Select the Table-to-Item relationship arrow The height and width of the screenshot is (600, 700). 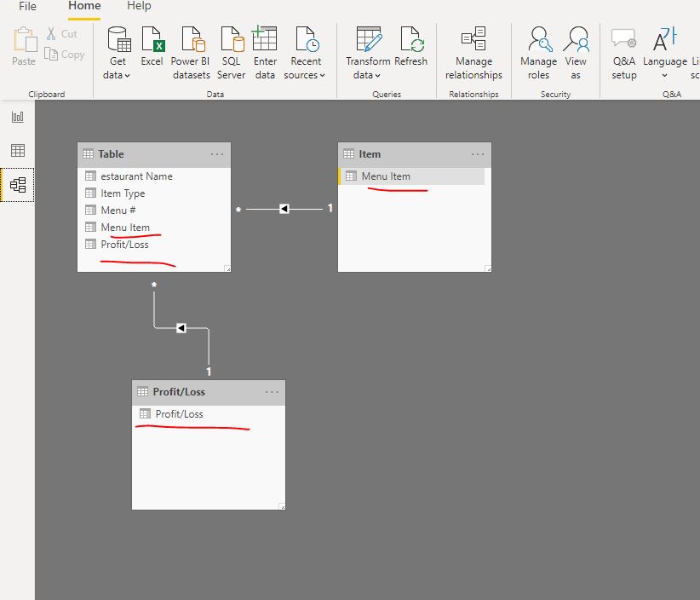coord(284,209)
